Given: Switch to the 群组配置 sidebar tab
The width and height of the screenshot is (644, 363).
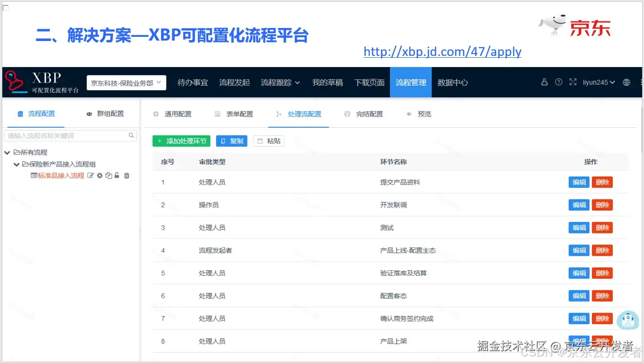Looking at the screenshot, I should pos(105,114).
